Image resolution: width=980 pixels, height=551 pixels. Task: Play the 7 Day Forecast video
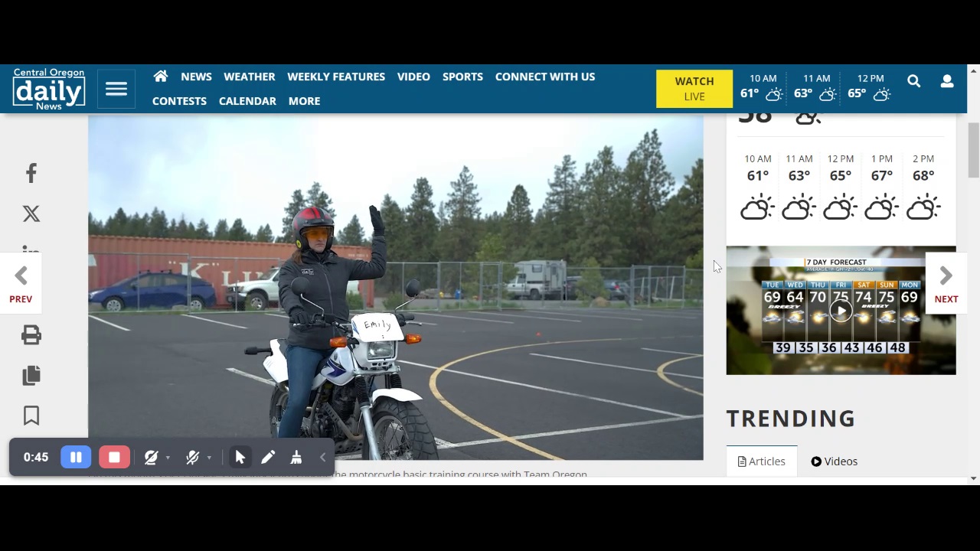click(841, 311)
